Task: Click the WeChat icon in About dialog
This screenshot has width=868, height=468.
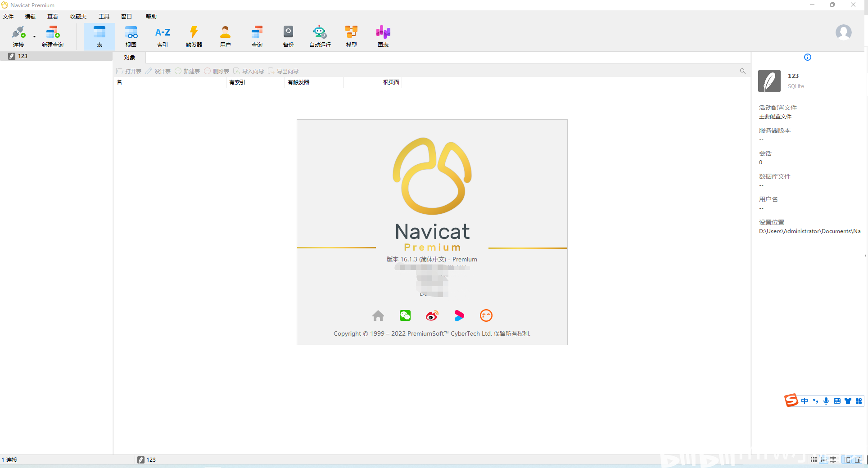Action: pos(405,316)
